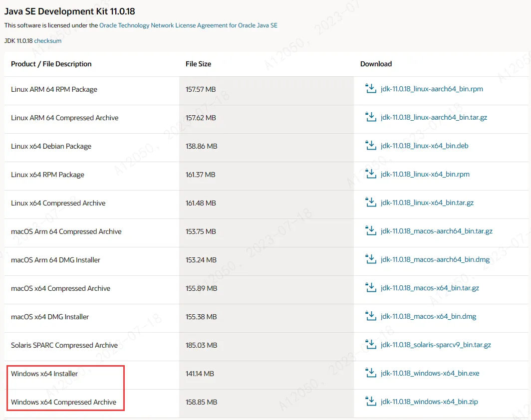Image resolution: width=531 pixels, height=420 pixels.
Task: Click the 155.38 MB file size cell
Action: click(x=266, y=318)
